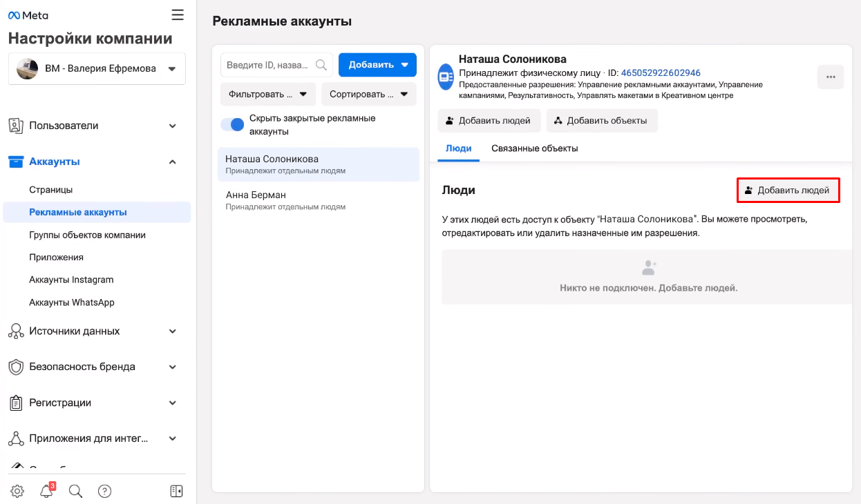This screenshot has width=861, height=504.
Task: Click the Добавить объекты button
Action: coord(602,121)
